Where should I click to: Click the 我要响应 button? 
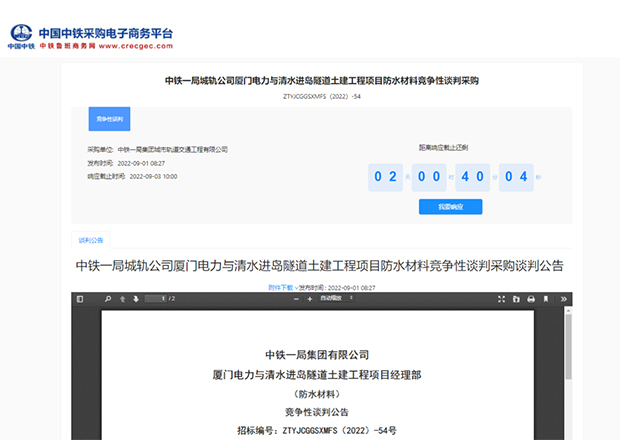click(x=450, y=207)
